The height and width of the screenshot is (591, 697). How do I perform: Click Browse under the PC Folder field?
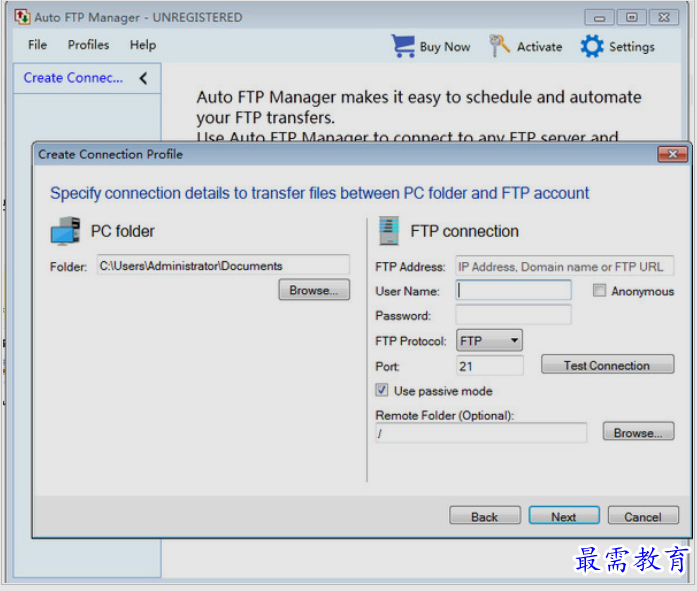[x=314, y=290]
